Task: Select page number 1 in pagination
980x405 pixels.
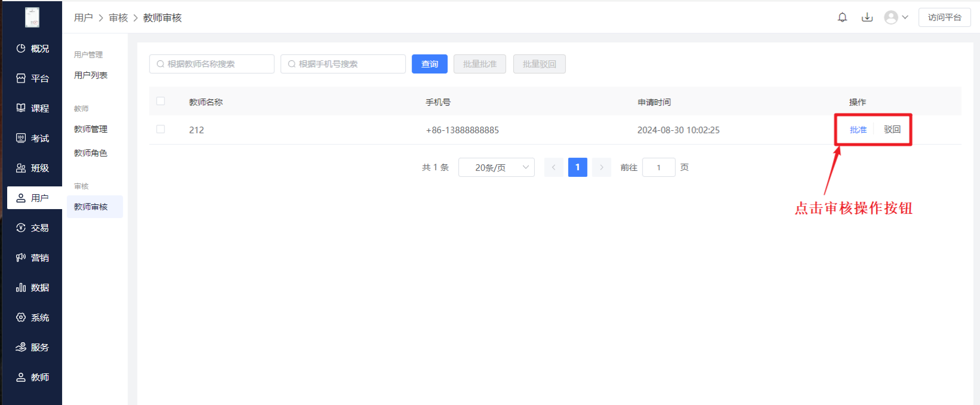Action: pyautogui.click(x=578, y=167)
